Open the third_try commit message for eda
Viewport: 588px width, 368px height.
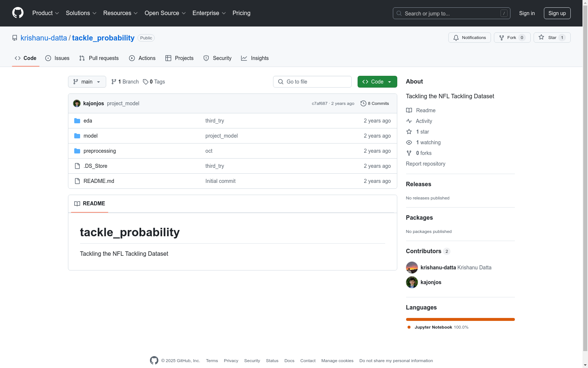(x=215, y=121)
